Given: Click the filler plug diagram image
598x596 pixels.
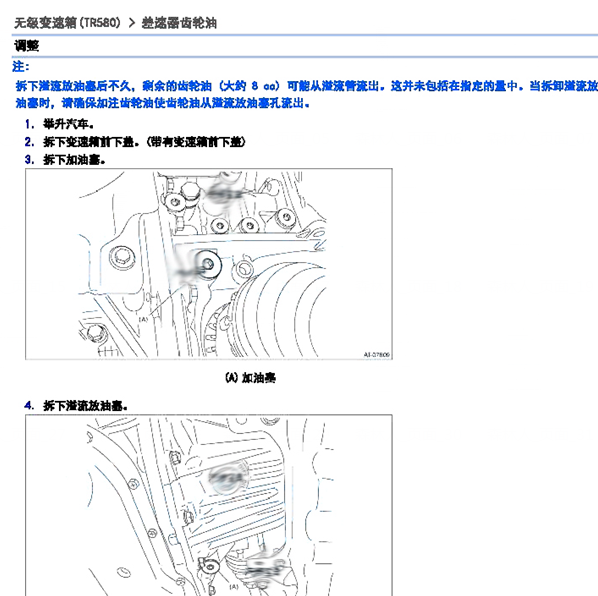Looking at the screenshot, I should click(x=209, y=264).
